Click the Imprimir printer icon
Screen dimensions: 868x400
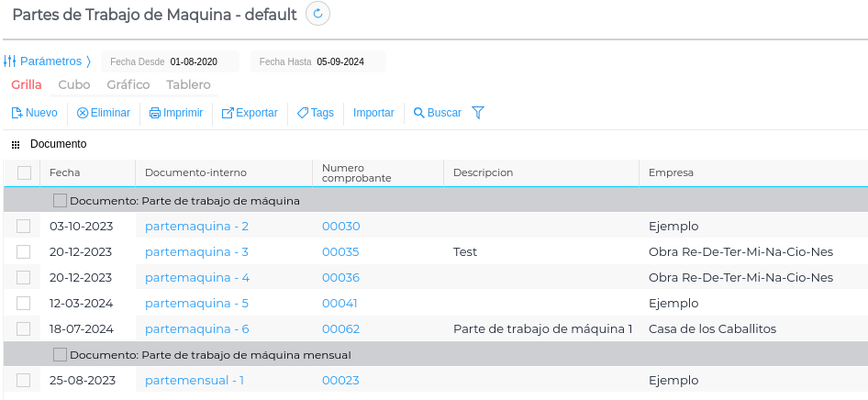(x=155, y=113)
